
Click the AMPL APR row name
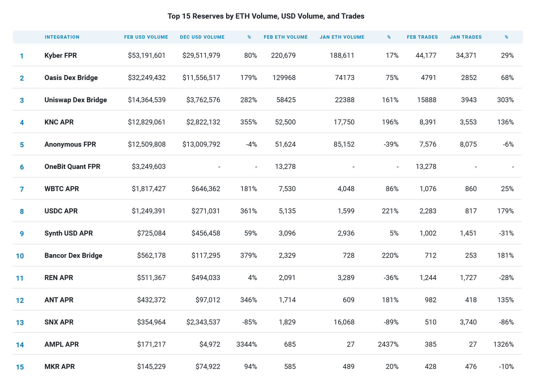pyautogui.click(x=61, y=344)
